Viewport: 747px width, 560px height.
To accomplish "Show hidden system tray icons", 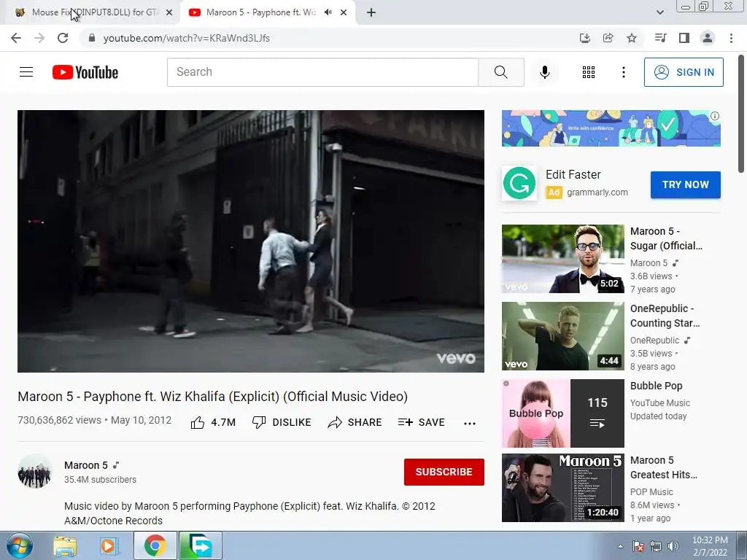I will click(x=620, y=546).
